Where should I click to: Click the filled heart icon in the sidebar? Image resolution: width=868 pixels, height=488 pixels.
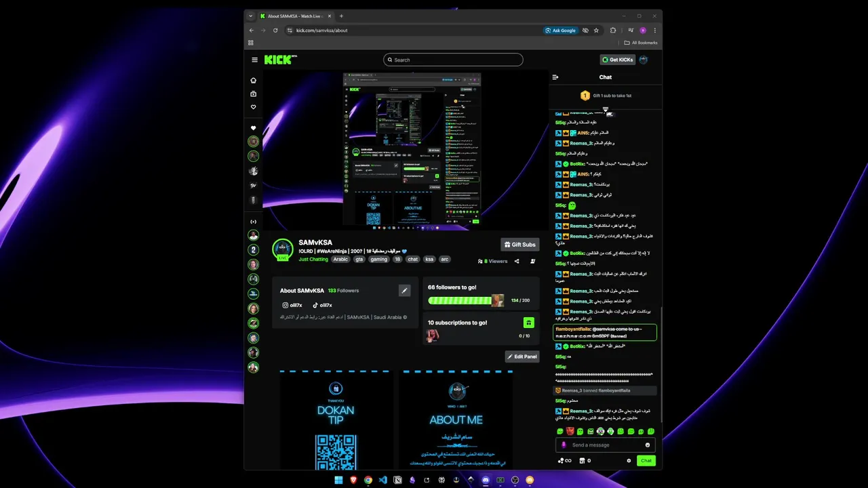(254, 128)
